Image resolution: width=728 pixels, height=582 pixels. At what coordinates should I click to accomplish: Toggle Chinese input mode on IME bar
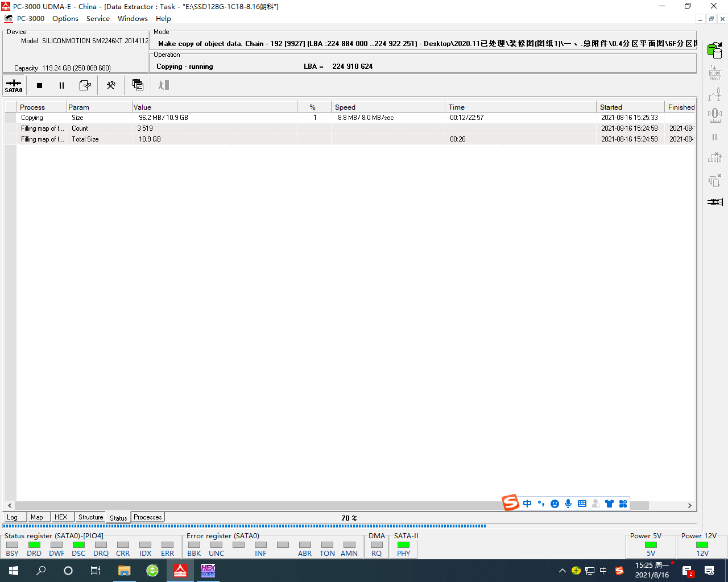click(527, 504)
